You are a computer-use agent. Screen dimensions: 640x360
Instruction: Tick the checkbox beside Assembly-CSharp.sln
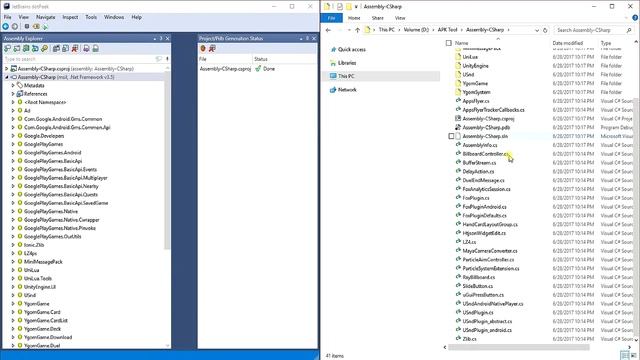451,136
